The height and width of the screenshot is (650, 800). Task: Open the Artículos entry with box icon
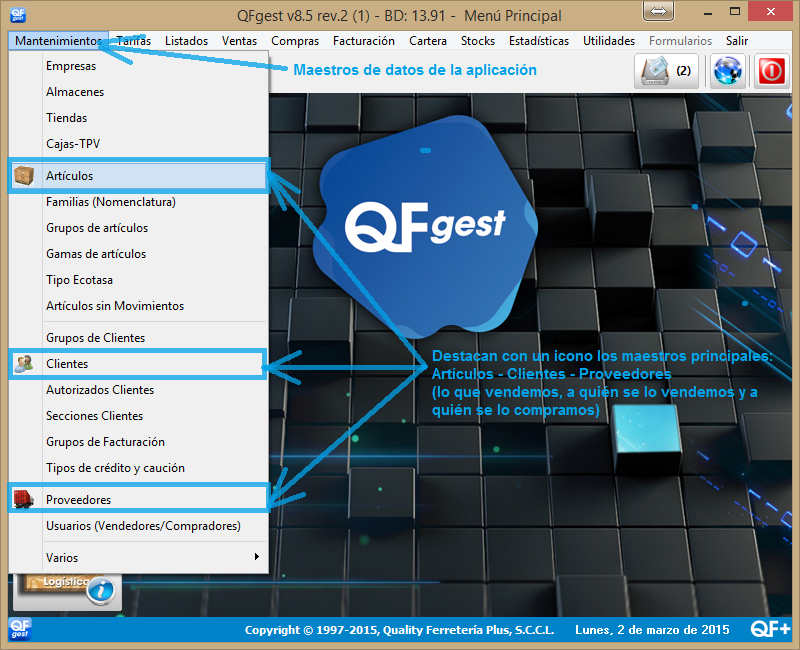(x=138, y=176)
